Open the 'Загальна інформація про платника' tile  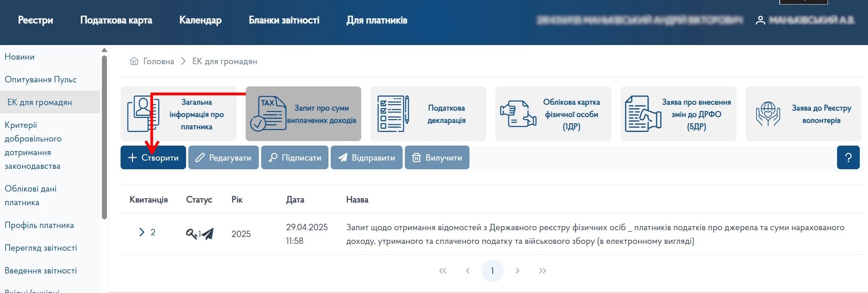(178, 114)
